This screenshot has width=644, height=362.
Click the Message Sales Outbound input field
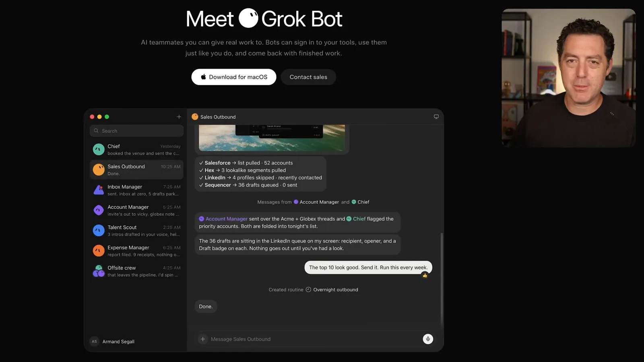click(314, 339)
